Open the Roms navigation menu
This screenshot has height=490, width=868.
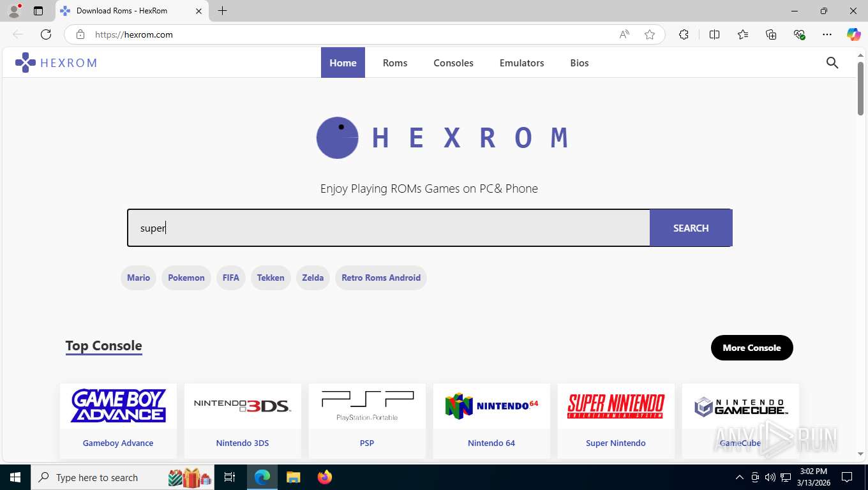[x=395, y=63]
